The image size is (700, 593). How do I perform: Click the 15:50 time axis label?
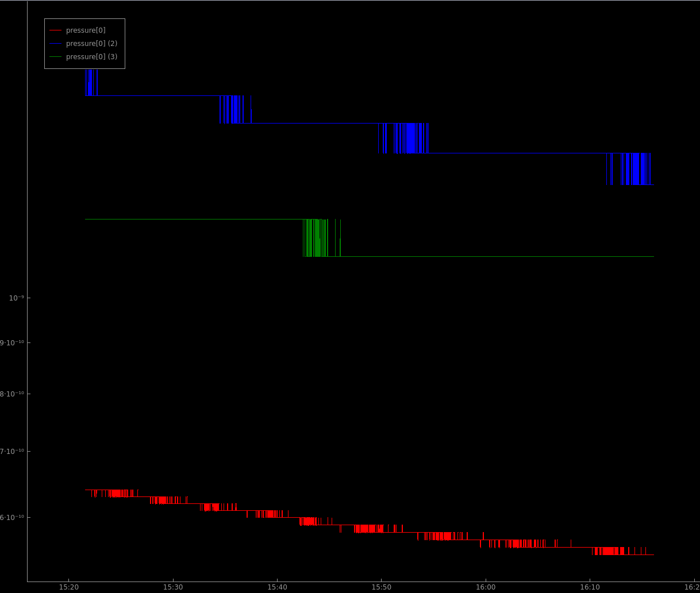tap(381, 587)
